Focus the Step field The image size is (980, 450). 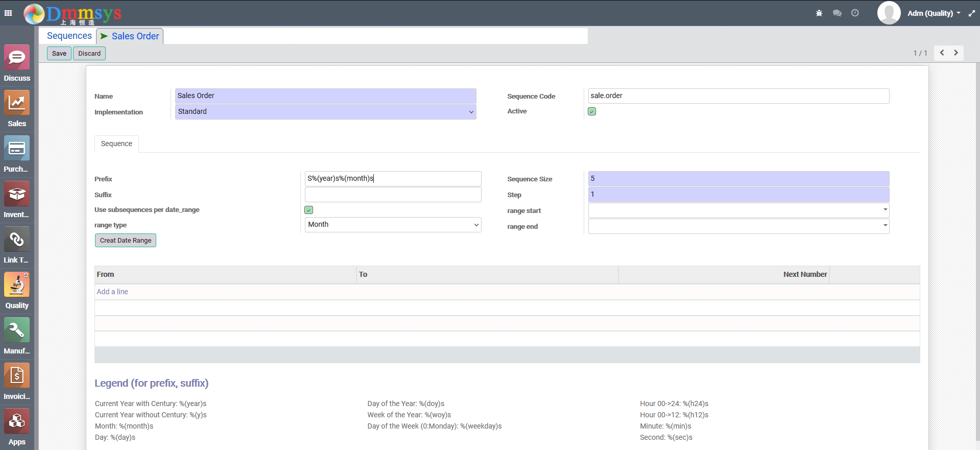click(738, 195)
